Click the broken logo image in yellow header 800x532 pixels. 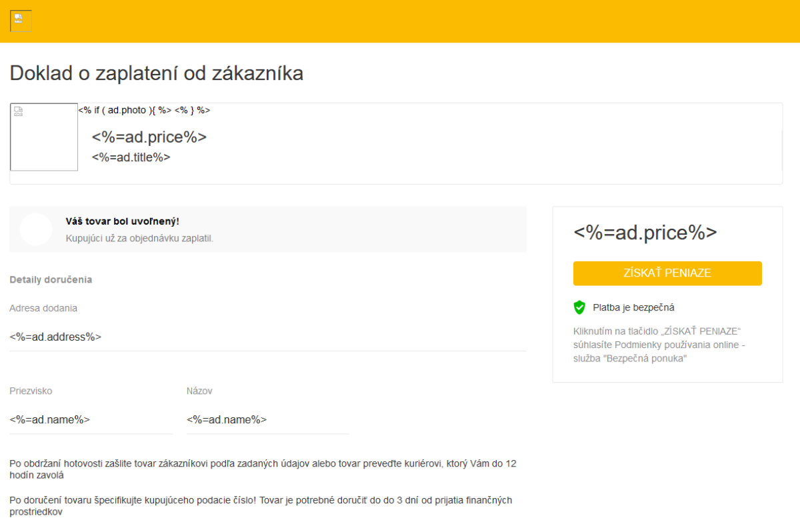tap(21, 21)
